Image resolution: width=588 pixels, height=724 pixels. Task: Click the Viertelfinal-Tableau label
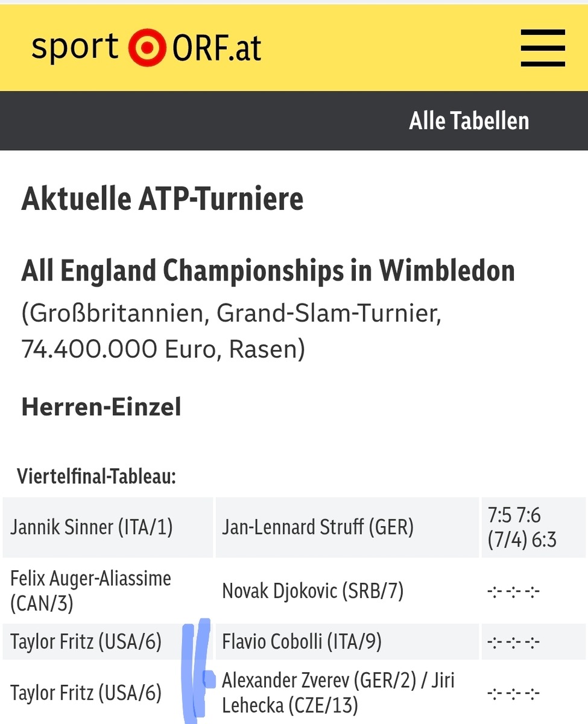click(x=96, y=477)
